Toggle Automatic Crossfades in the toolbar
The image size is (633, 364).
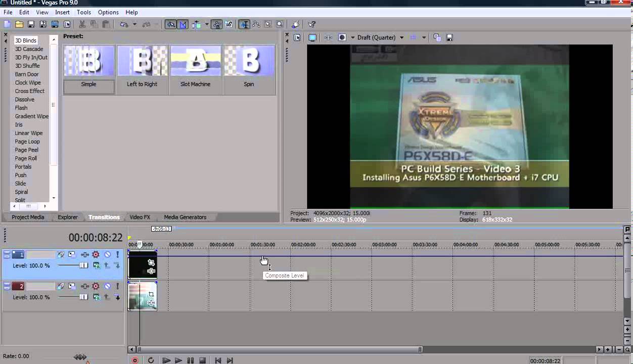pyautogui.click(x=183, y=24)
